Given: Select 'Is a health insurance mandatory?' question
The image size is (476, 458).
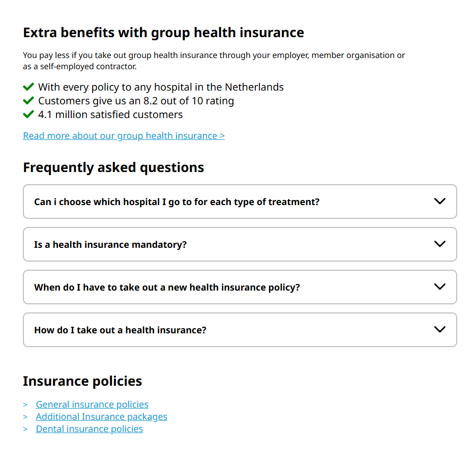Looking at the screenshot, I should [x=110, y=245].
